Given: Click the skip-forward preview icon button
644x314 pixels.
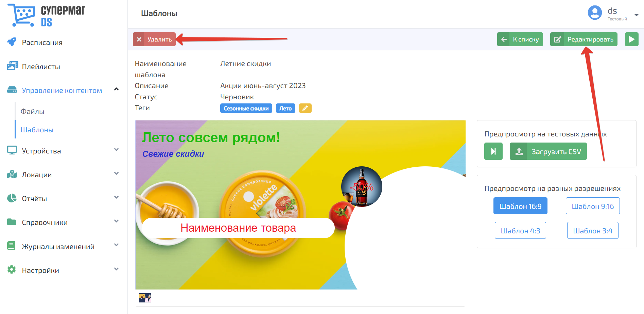Looking at the screenshot, I should click(493, 151).
